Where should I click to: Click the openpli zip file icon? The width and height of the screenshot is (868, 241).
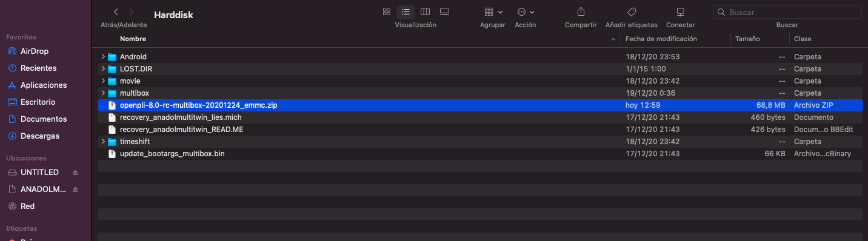point(112,105)
